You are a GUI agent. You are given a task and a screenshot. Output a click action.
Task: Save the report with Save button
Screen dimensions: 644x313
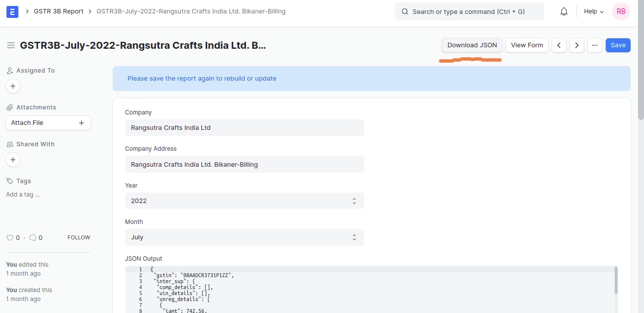click(x=618, y=45)
